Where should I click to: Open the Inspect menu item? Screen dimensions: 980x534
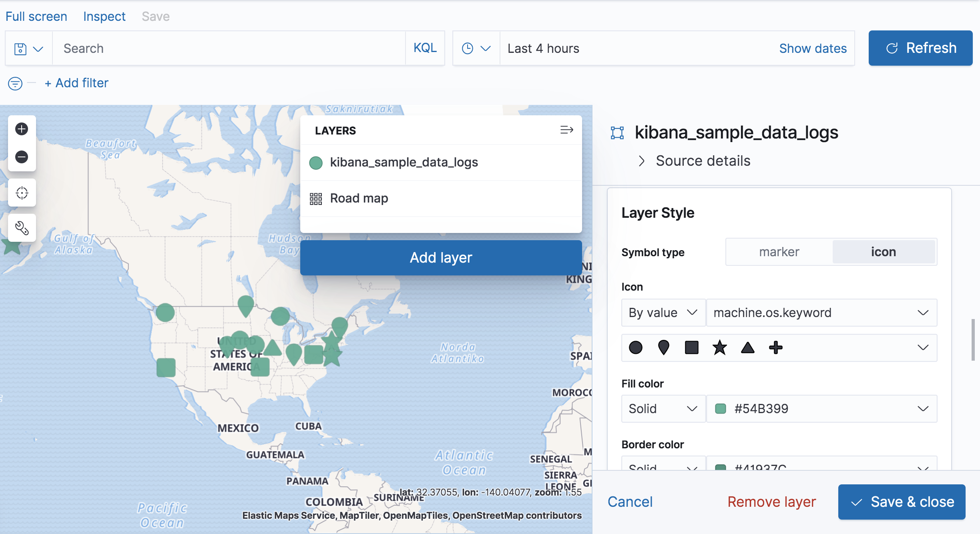click(104, 16)
